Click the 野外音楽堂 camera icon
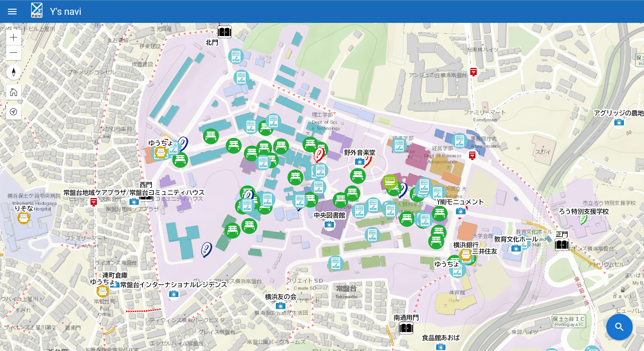Viewport: 644px width, 351px height. click(359, 162)
